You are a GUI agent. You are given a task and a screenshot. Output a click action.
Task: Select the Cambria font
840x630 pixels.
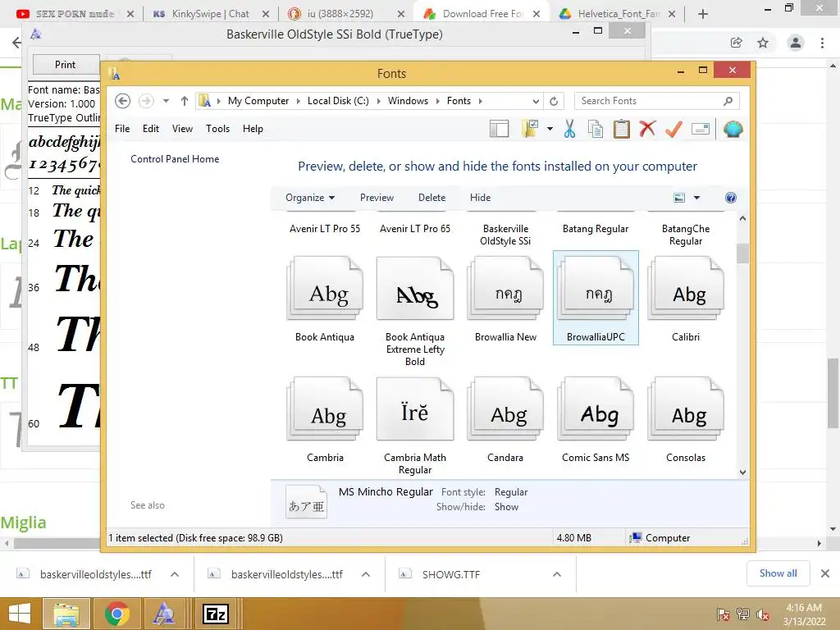point(325,419)
